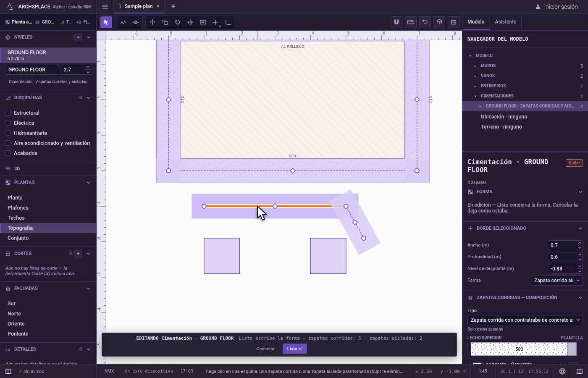
Task: Check the Hidrosanitaria discipline
Action: pos(8,133)
